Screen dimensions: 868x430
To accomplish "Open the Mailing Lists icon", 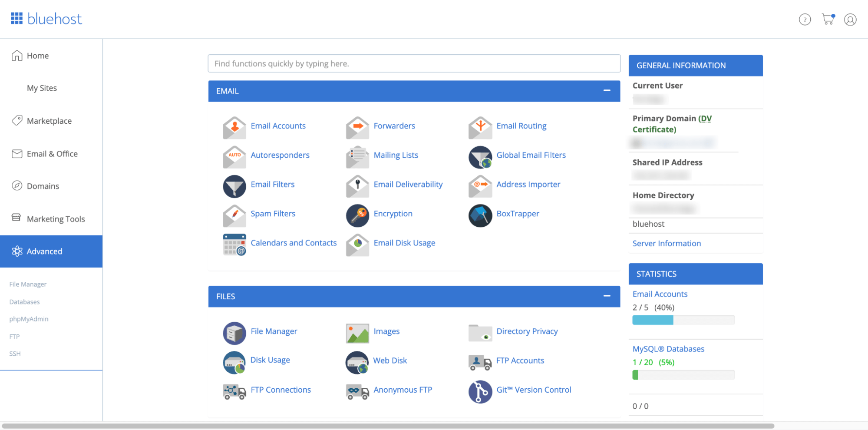I will click(x=357, y=157).
